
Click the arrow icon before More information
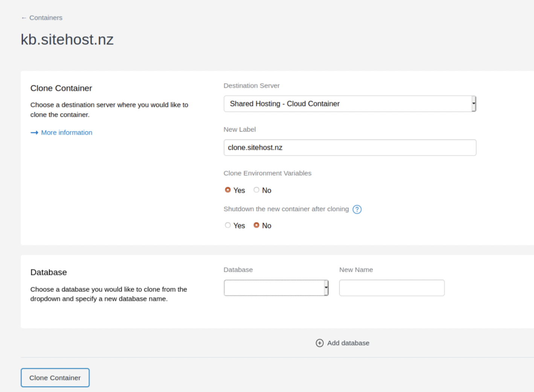coord(34,132)
